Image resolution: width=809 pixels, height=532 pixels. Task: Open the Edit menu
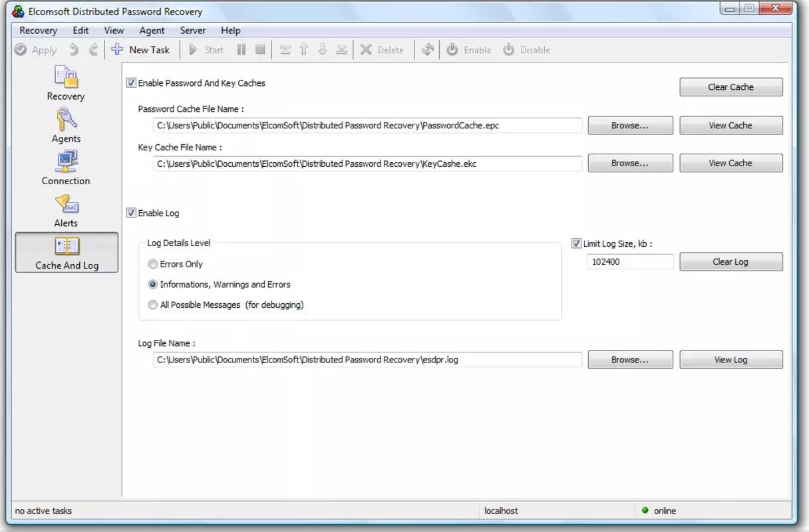[81, 31]
